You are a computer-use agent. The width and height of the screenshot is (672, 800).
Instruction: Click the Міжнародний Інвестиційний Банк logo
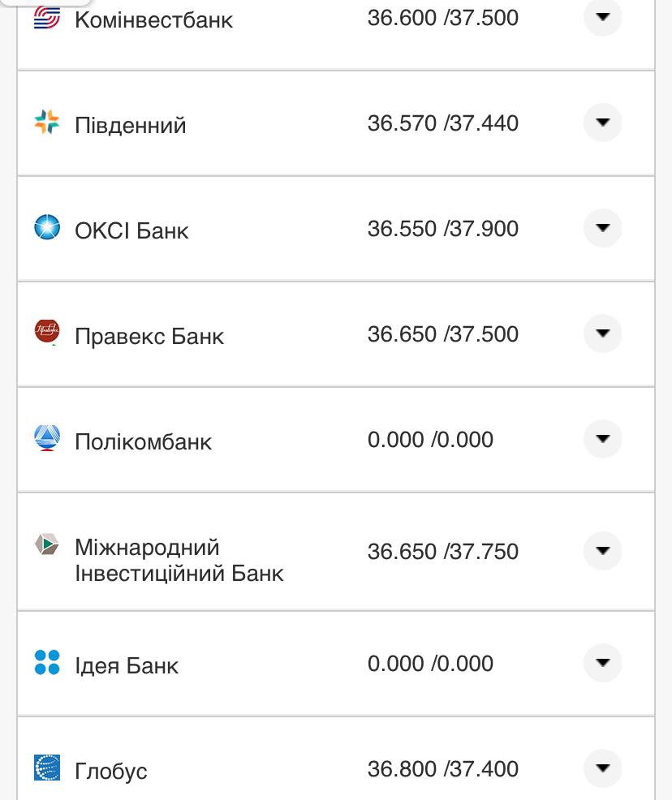coord(46,545)
